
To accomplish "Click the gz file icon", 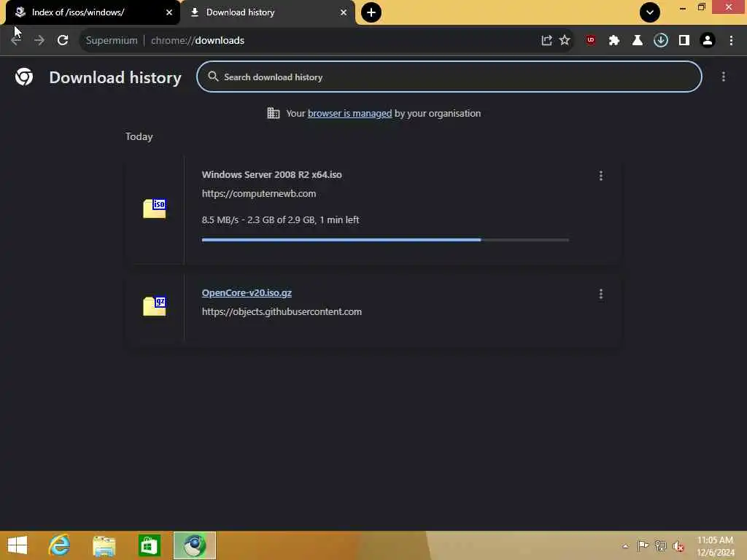I will tap(155, 306).
